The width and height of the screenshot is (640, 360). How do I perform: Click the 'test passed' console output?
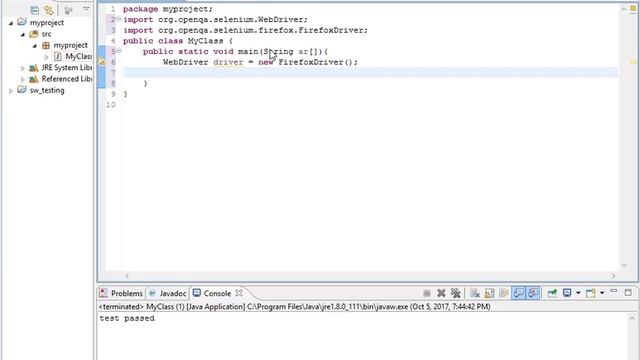(x=127, y=318)
